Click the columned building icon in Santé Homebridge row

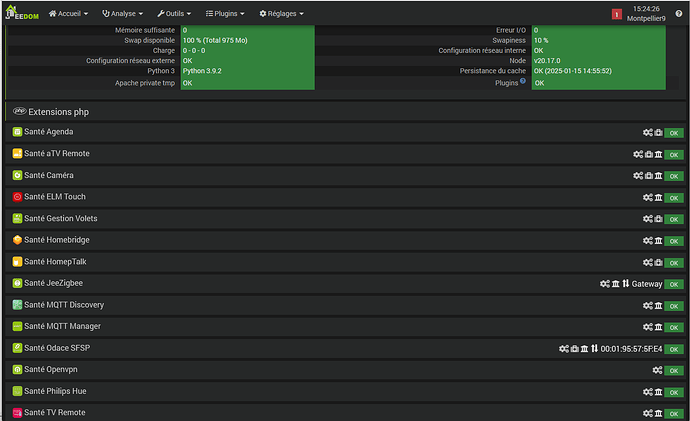[x=658, y=241]
